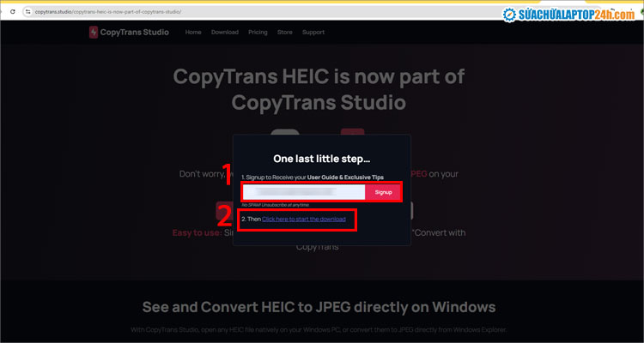
Task: Click here to start the download link
Action: tap(304, 220)
